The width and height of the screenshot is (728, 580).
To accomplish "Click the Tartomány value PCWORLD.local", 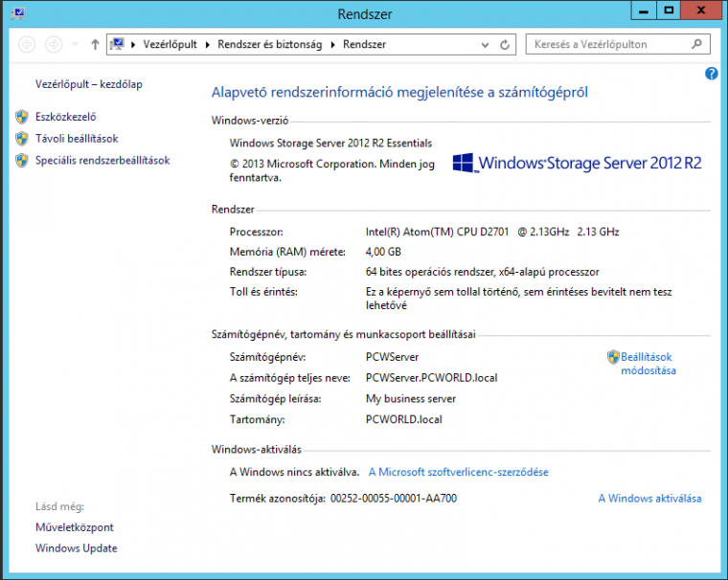I will click(403, 419).
